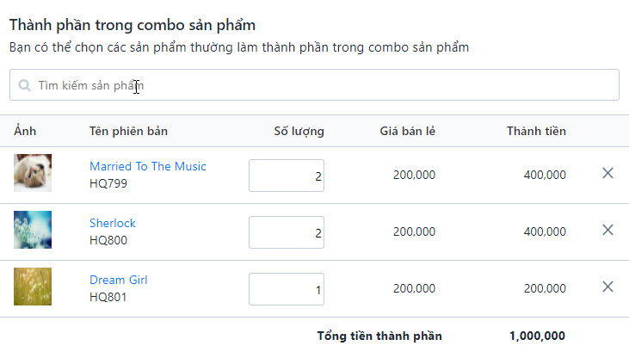Open the Sherlock product link
This screenshot has height=364, width=629.
point(113,223)
